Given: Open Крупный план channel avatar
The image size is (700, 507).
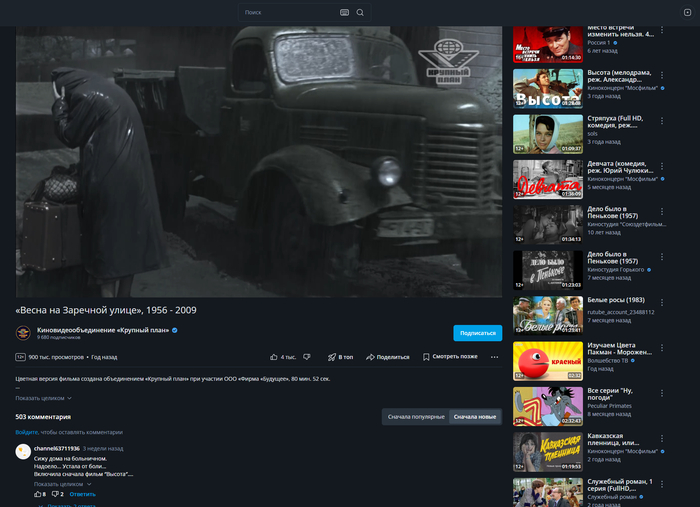Looking at the screenshot, I should pos(23,333).
